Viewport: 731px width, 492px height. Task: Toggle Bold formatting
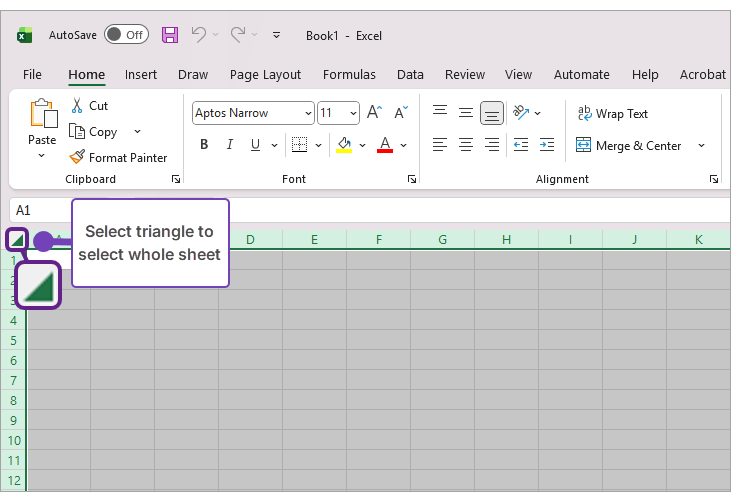(204, 145)
